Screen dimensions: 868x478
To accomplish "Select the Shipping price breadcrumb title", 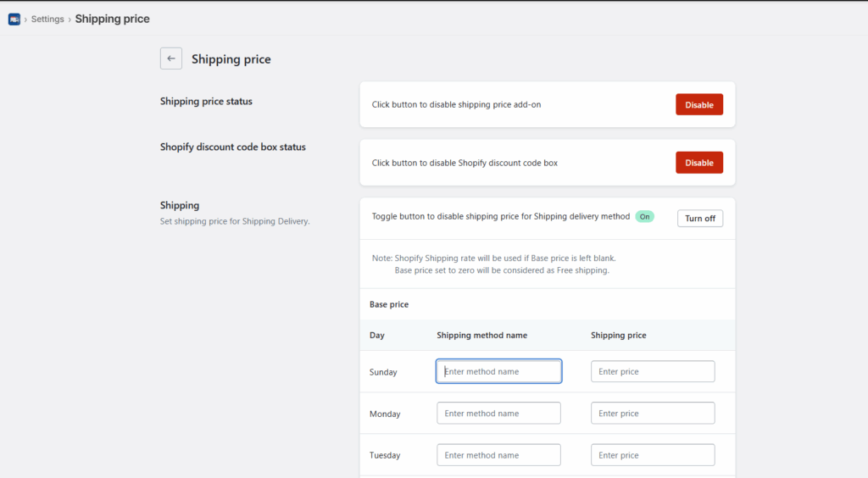I will pos(112,19).
